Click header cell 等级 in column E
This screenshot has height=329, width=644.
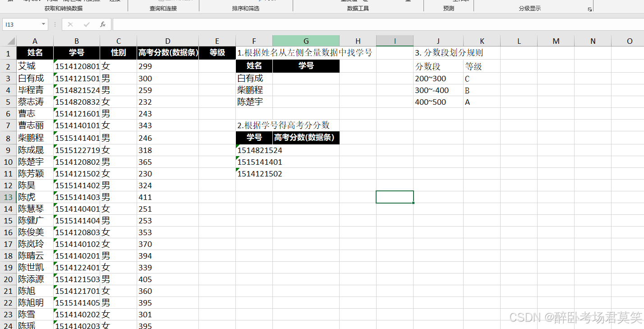pyautogui.click(x=217, y=53)
